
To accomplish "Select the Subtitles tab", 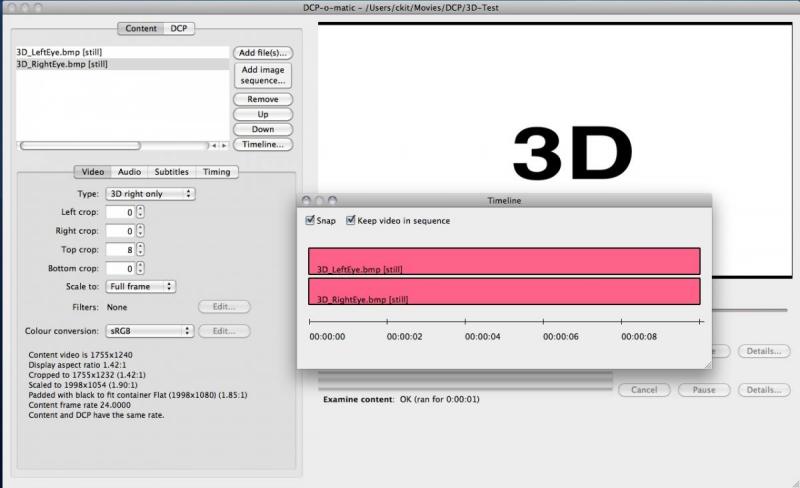I will tap(170, 172).
